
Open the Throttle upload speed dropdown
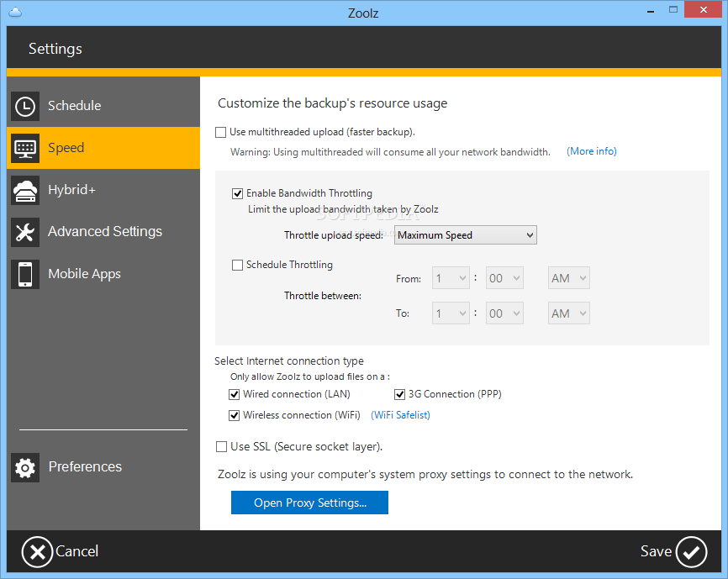pyautogui.click(x=465, y=235)
